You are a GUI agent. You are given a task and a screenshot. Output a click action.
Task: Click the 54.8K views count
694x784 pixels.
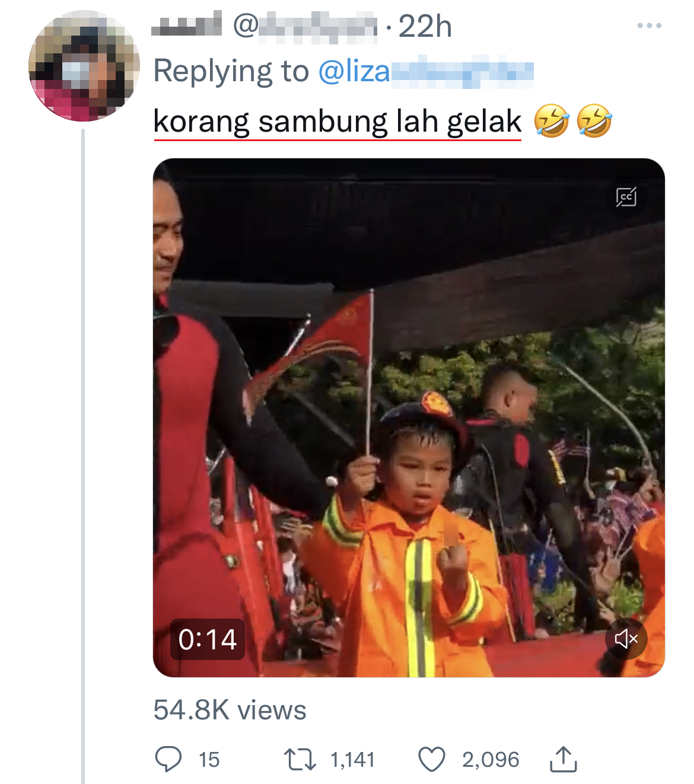tap(230, 710)
